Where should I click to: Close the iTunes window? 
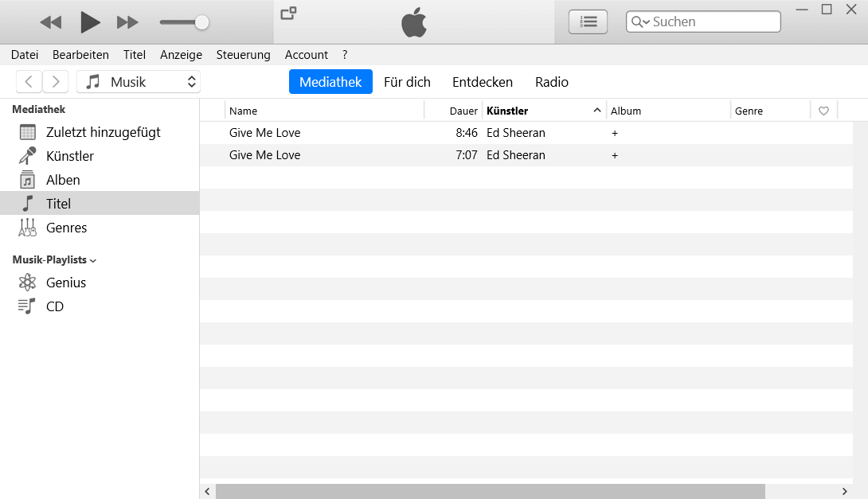pyautogui.click(x=851, y=10)
